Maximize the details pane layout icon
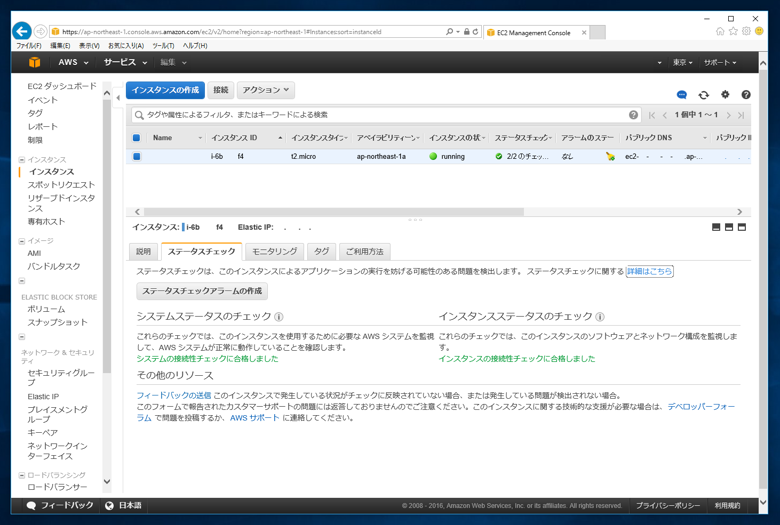This screenshot has width=780, height=525. (x=742, y=227)
